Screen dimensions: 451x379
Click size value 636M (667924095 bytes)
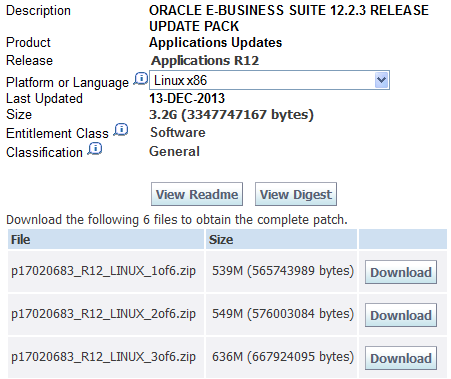[283, 357]
